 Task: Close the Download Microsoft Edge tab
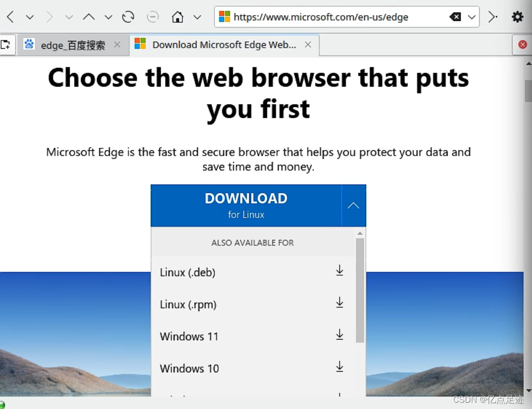(x=308, y=45)
